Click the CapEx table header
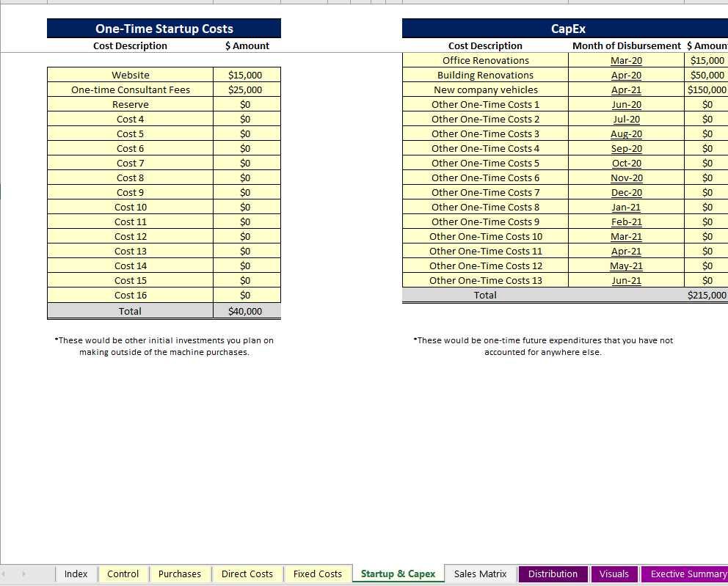Image resolution: width=728 pixels, height=586 pixels. [565, 29]
